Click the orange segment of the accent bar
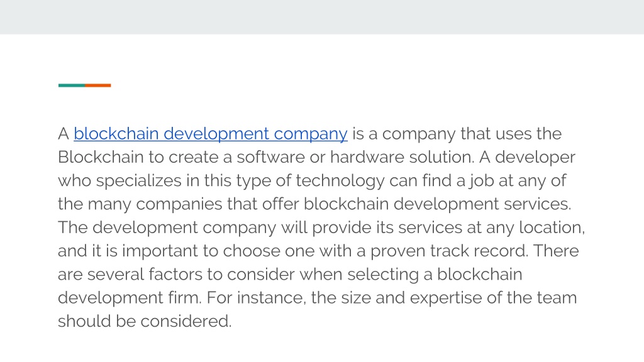Viewport: 644px width, 362px height. coord(97,85)
